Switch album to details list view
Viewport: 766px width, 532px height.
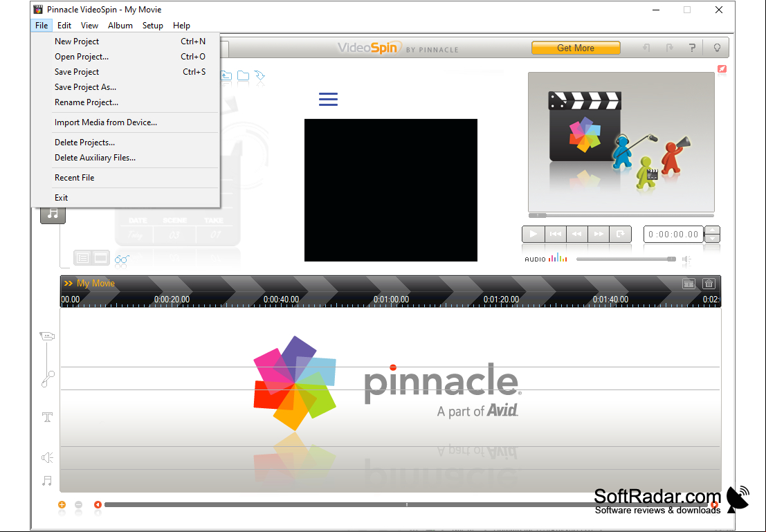[x=82, y=258]
